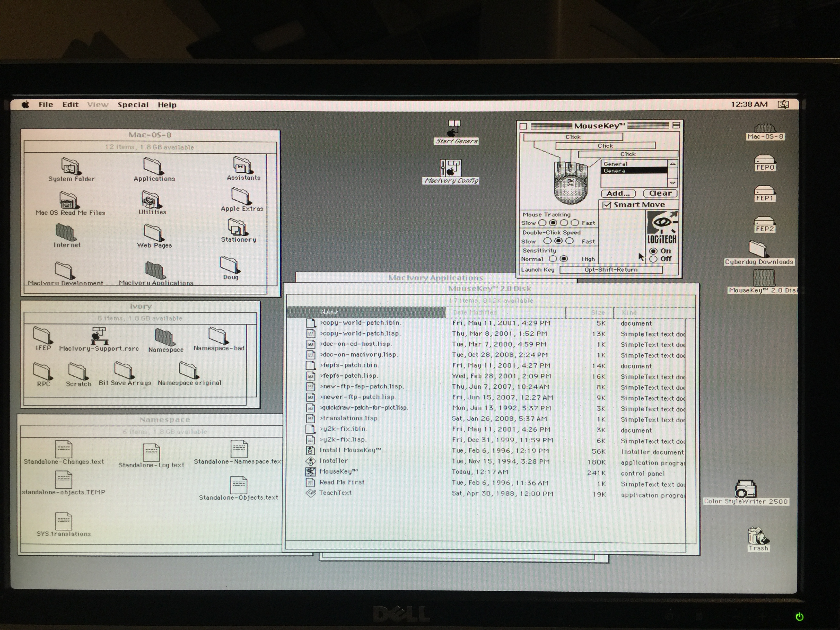Uncheck the Smart Move checkbox
Image resolution: width=840 pixels, height=630 pixels.
[x=607, y=205]
